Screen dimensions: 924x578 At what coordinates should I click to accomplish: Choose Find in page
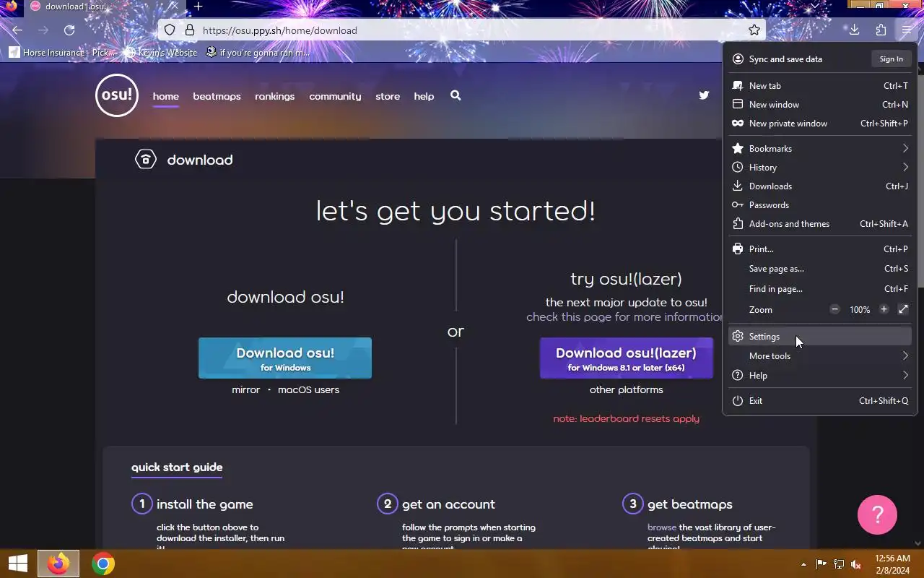(x=820, y=288)
